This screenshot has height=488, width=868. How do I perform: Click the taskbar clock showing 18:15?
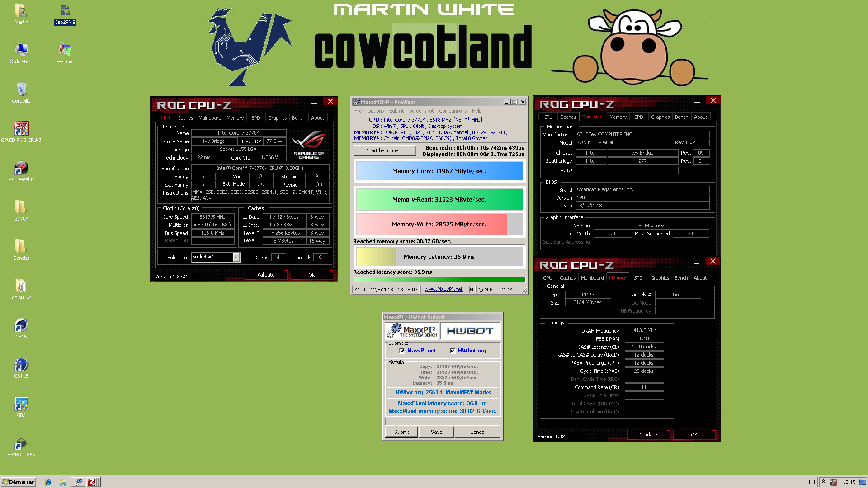click(849, 482)
